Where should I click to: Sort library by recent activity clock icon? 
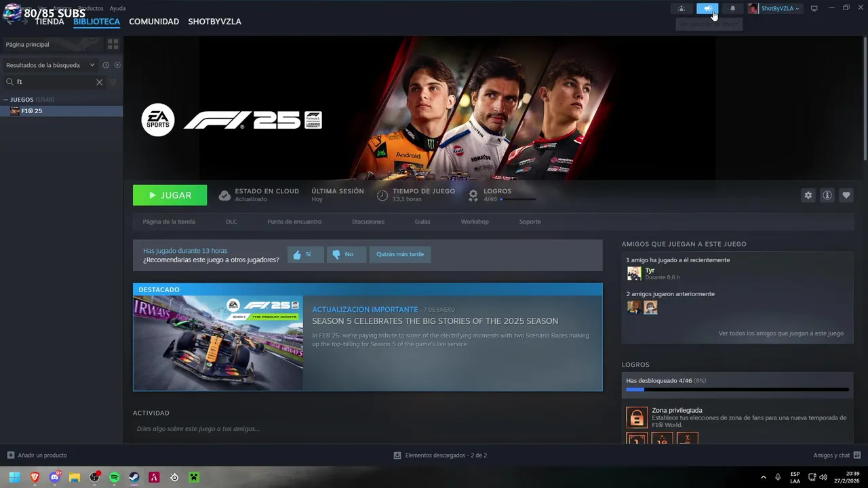tap(106, 65)
